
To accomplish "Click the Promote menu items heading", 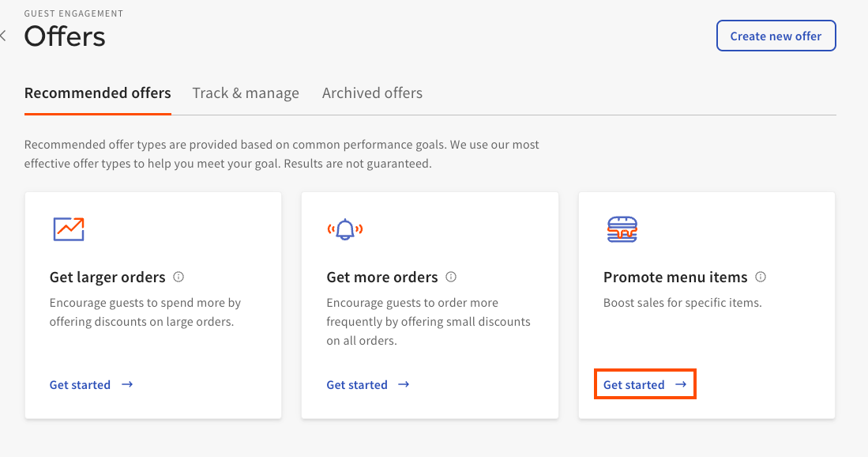I will pos(675,277).
